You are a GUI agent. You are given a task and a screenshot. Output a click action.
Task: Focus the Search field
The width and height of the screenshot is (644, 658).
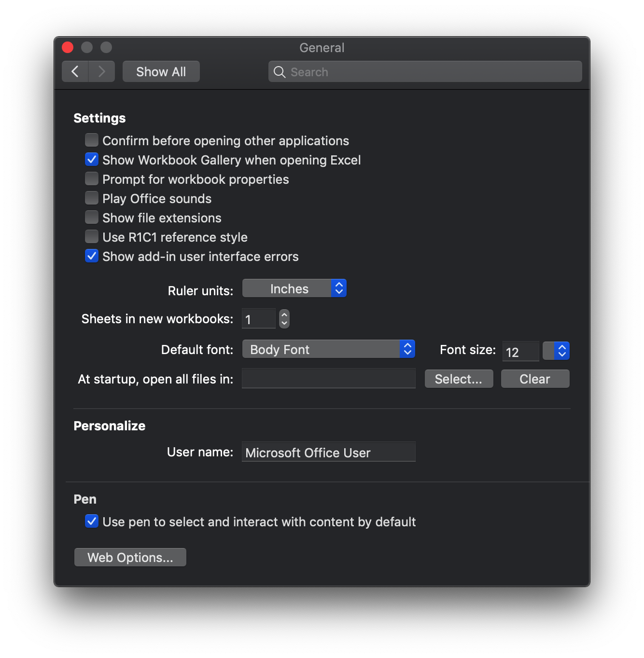click(425, 71)
